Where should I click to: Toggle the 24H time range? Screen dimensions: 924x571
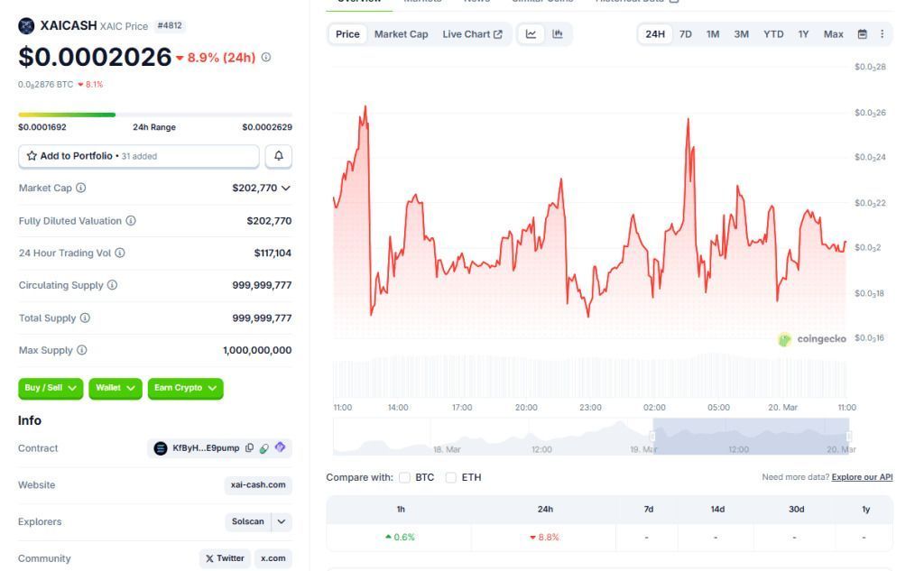click(x=655, y=34)
